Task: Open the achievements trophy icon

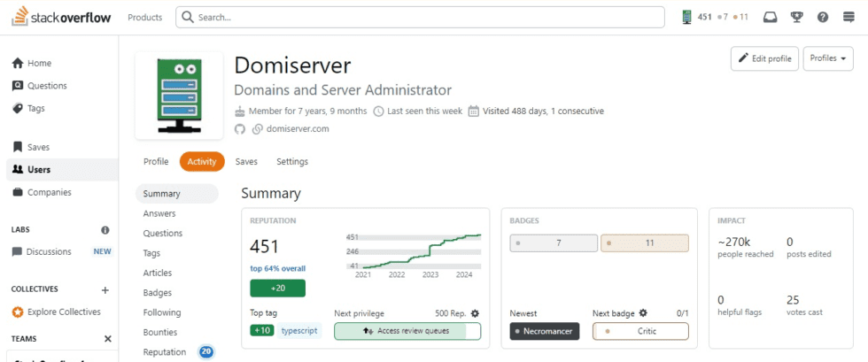Action: [797, 17]
